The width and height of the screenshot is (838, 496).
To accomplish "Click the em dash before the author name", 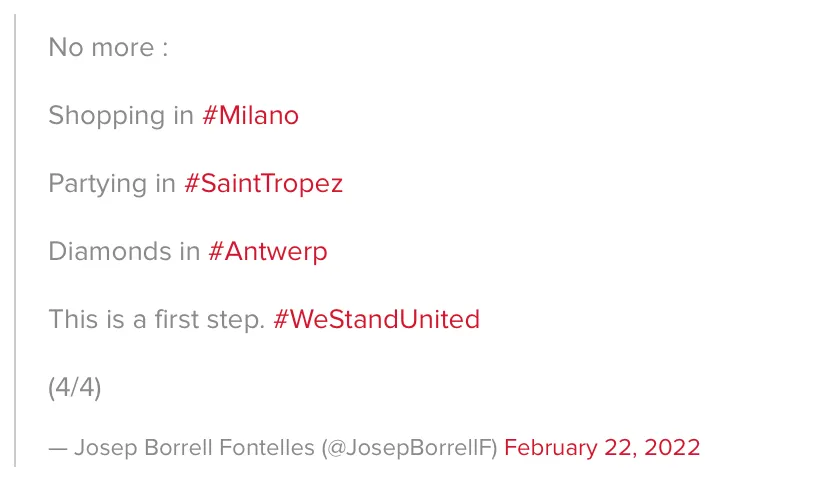I will pos(57,447).
